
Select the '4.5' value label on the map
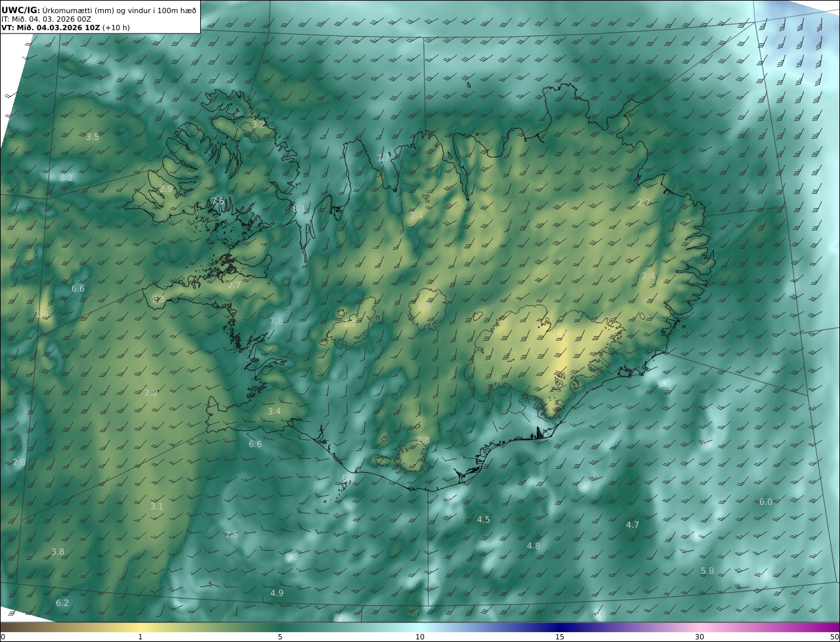484,520
